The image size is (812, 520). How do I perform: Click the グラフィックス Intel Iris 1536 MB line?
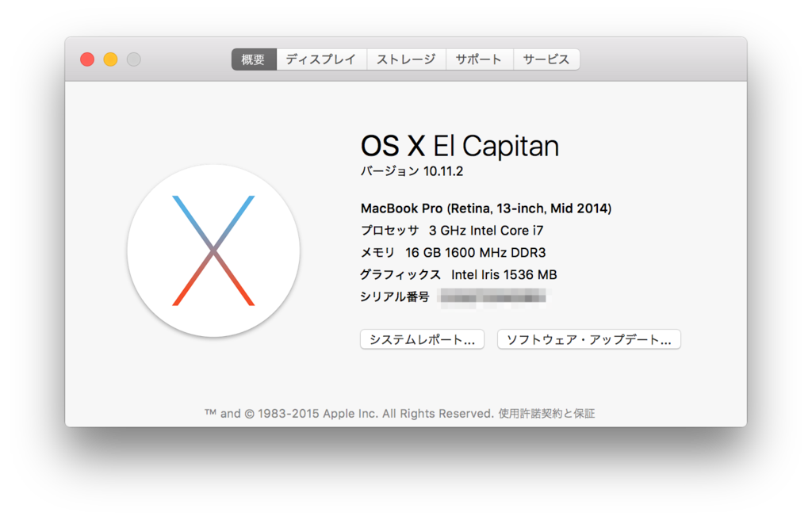point(459,274)
